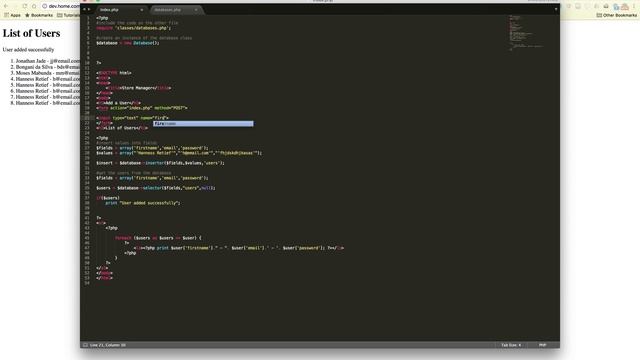Click the '$values = array(' code line
This screenshot has height=360, width=640.
(179, 153)
